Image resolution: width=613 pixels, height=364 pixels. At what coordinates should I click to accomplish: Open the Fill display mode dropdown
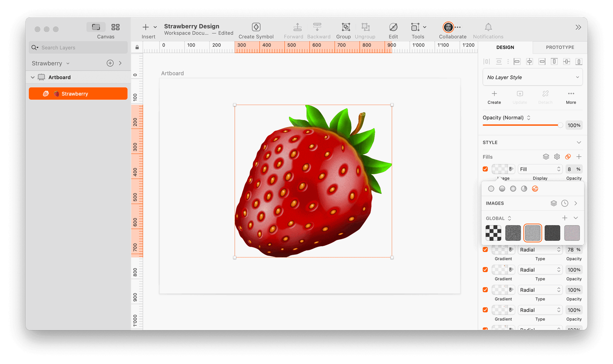tap(540, 169)
